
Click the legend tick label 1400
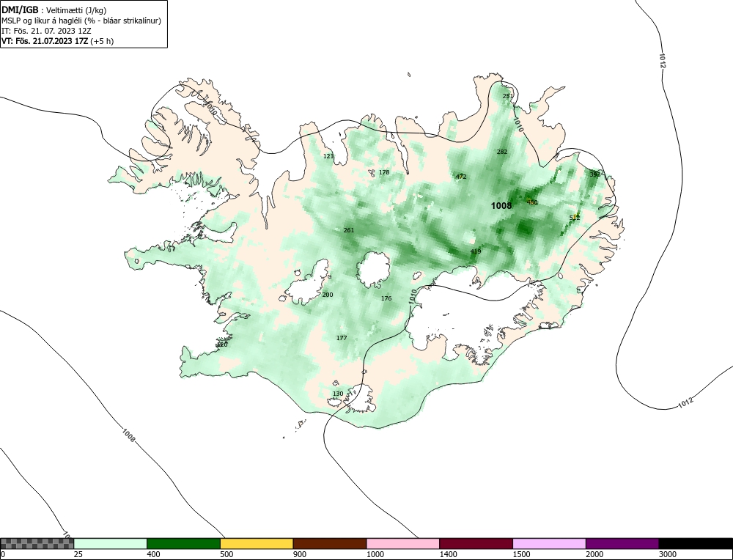pyautogui.click(x=448, y=554)
